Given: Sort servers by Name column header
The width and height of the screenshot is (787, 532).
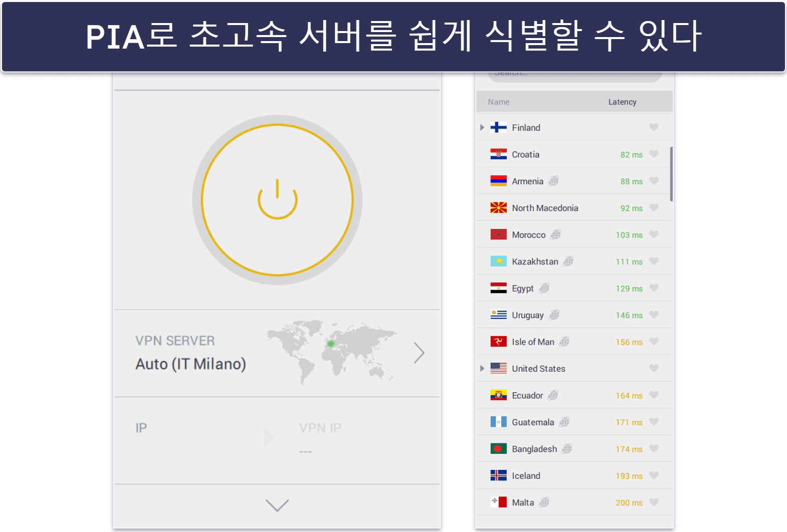Looking at the screenshot, I should [x=499, y=102].
